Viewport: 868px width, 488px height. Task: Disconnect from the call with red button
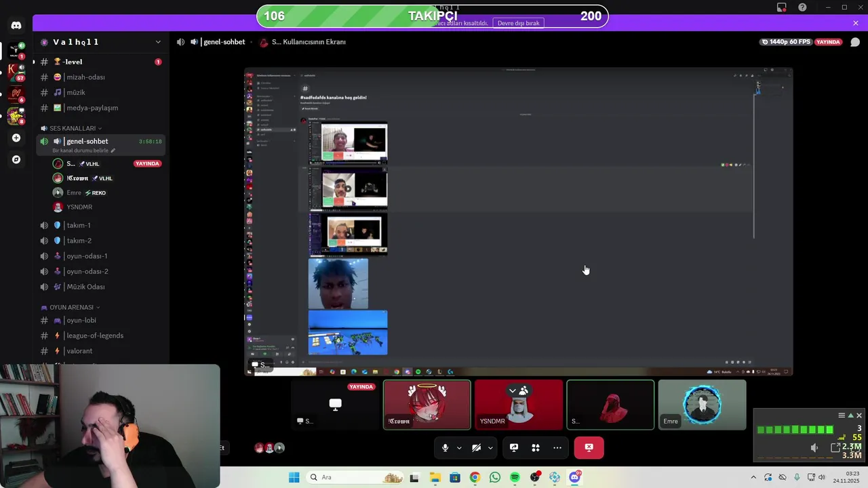[x=589, y=447]
